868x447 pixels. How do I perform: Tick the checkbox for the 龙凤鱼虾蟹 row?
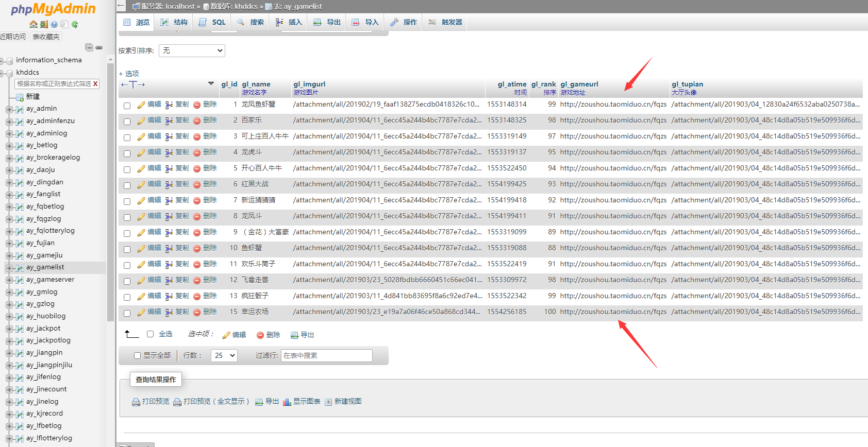127,106
